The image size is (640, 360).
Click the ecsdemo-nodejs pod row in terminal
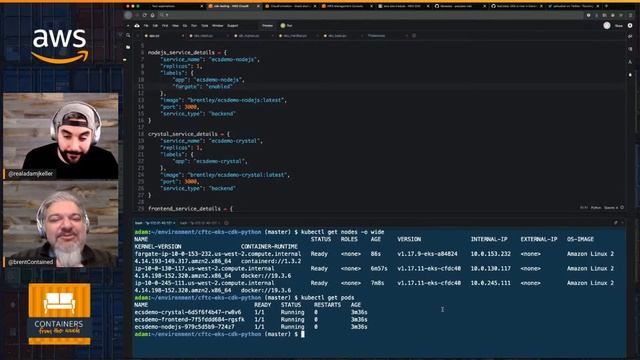coord(251,327)
